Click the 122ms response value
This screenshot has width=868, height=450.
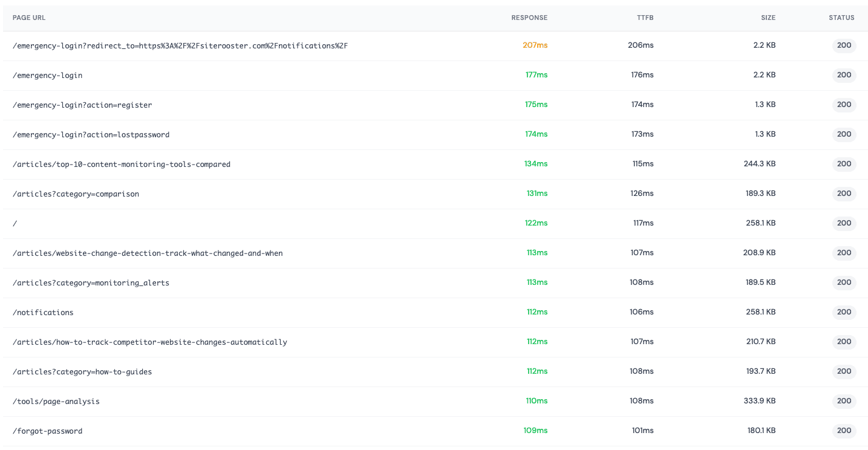[537, 223]
